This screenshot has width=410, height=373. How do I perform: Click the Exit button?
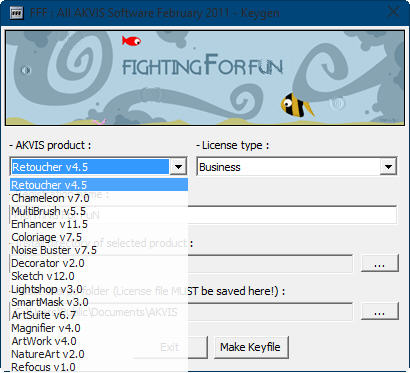pyautogui.click(x=170, y=347)
